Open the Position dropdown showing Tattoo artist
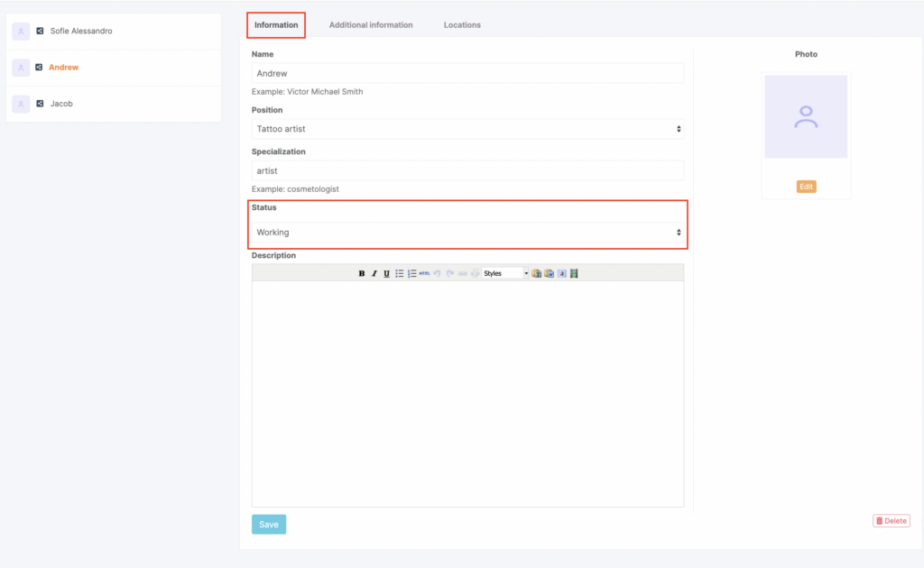Viewport: 924px width, 568px height. click(467, 129)
